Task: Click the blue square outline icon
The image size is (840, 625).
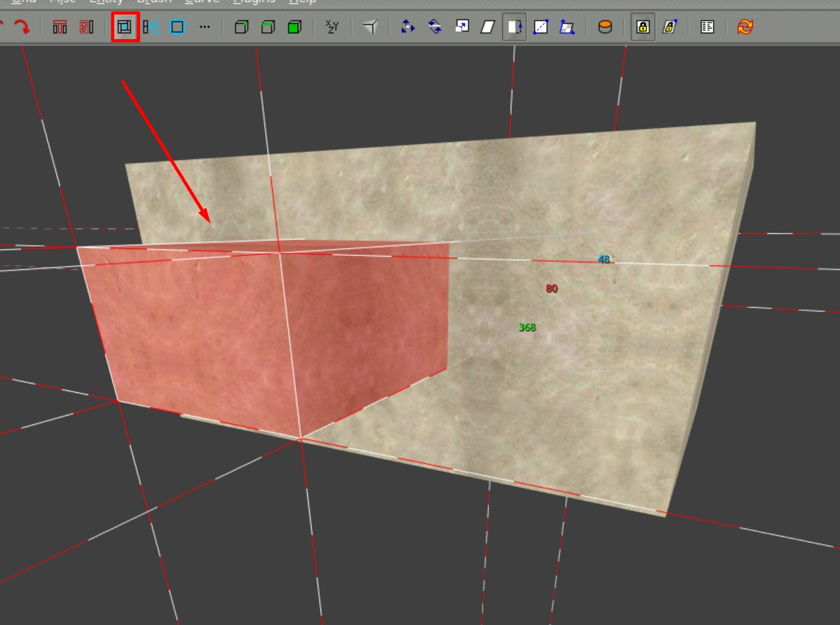Action: coord(178,27)
